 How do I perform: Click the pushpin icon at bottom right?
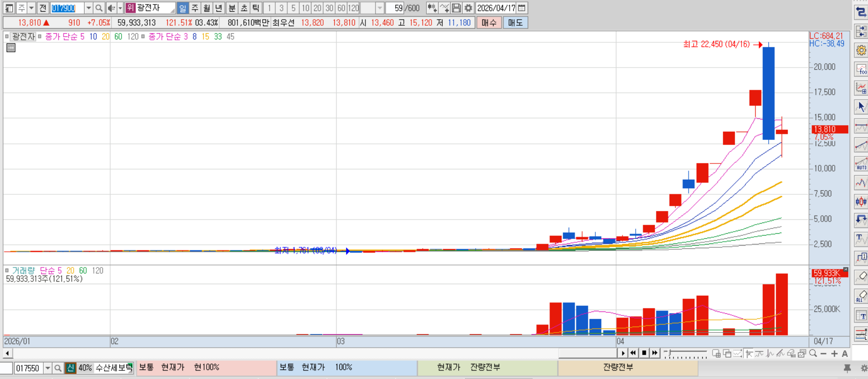coord(847,369)
